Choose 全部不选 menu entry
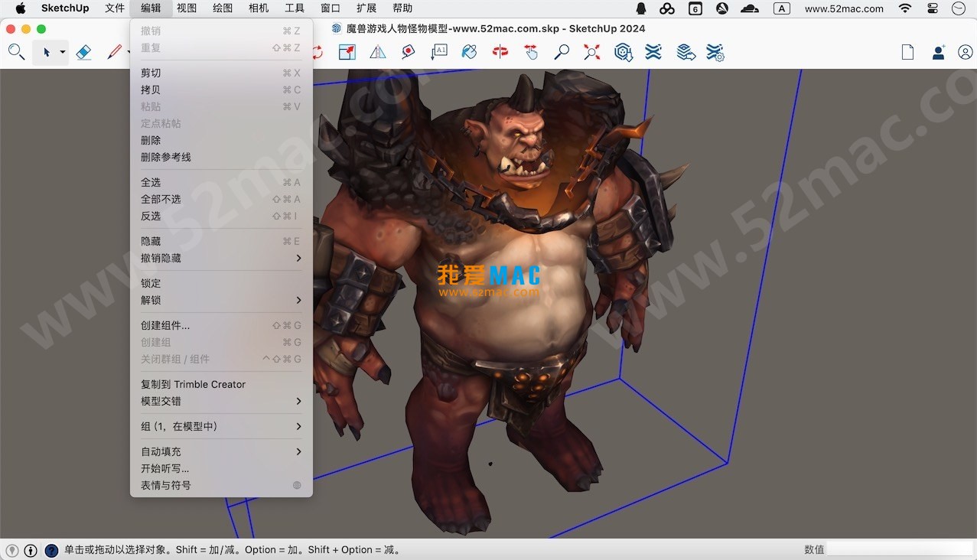The width and height of the screenshot is (977, 560). click(221, 199)
